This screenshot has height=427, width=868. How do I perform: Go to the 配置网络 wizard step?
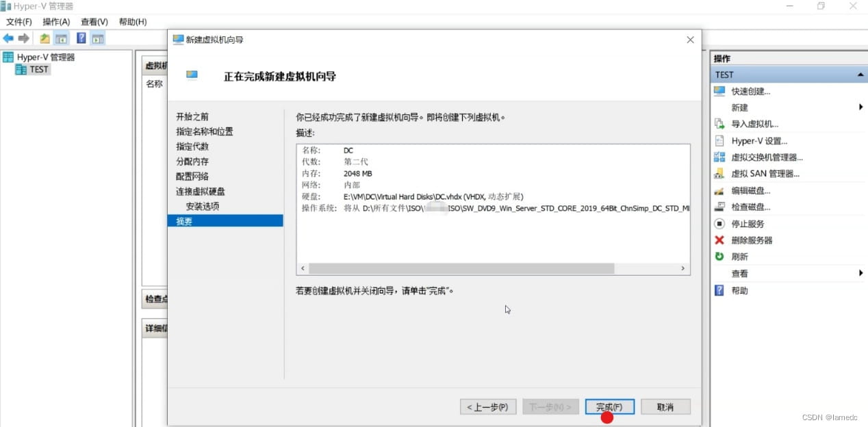point(192,177)
